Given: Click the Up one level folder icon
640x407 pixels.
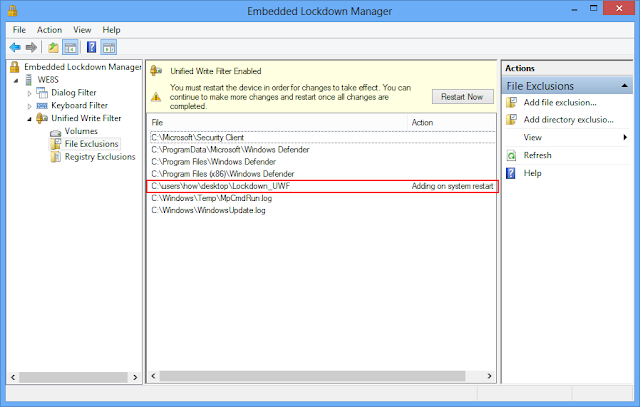Looking at the screenshot, I should coord(53,48).
